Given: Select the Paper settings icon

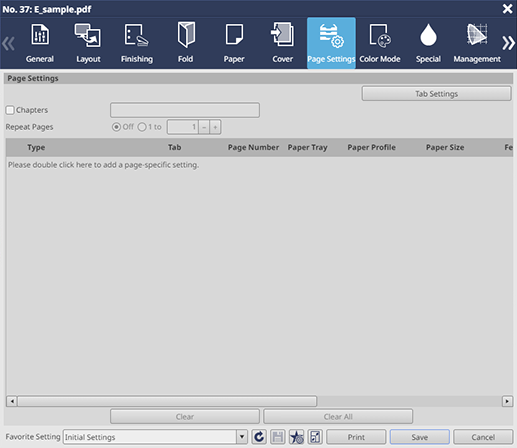Looking at the screenshot, I should (234, 34).
